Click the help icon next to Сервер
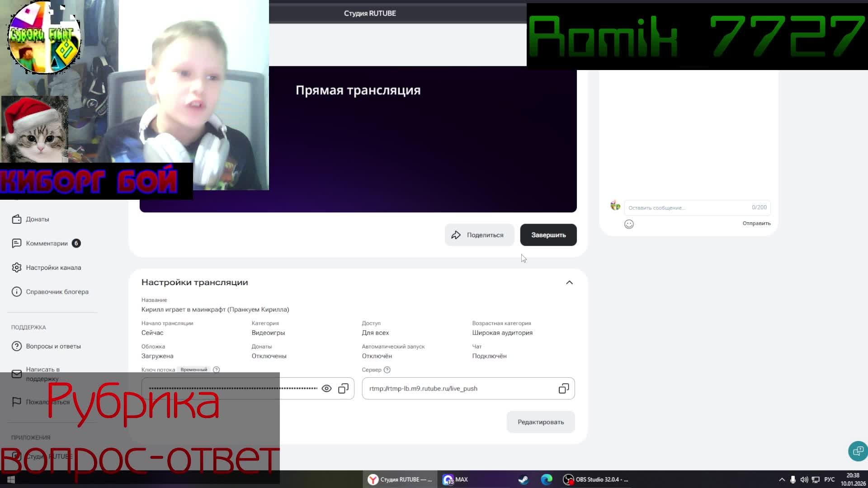This screenshot has height=488, width=868. point(387,370)
